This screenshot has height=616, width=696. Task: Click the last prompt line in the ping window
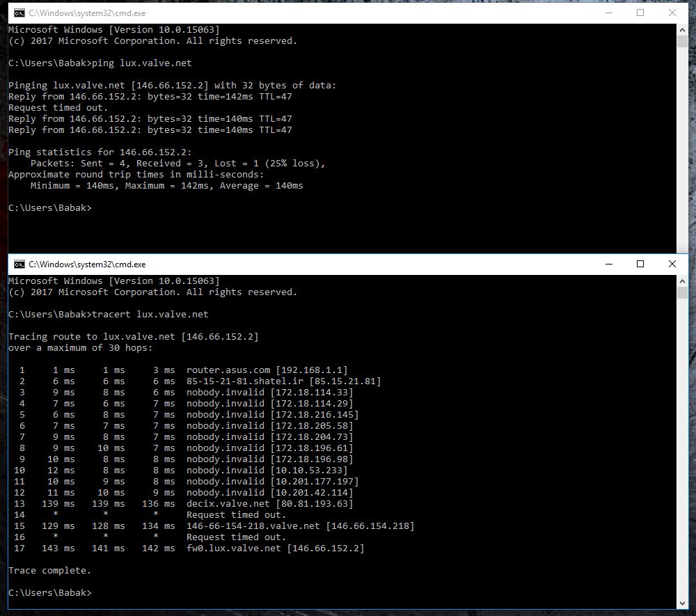(x=49, y=208)
